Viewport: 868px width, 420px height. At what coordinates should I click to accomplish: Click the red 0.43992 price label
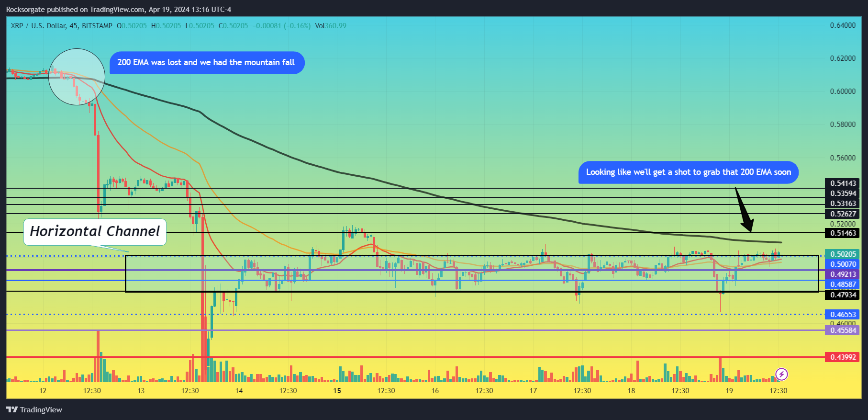click(x=842, y=357)
